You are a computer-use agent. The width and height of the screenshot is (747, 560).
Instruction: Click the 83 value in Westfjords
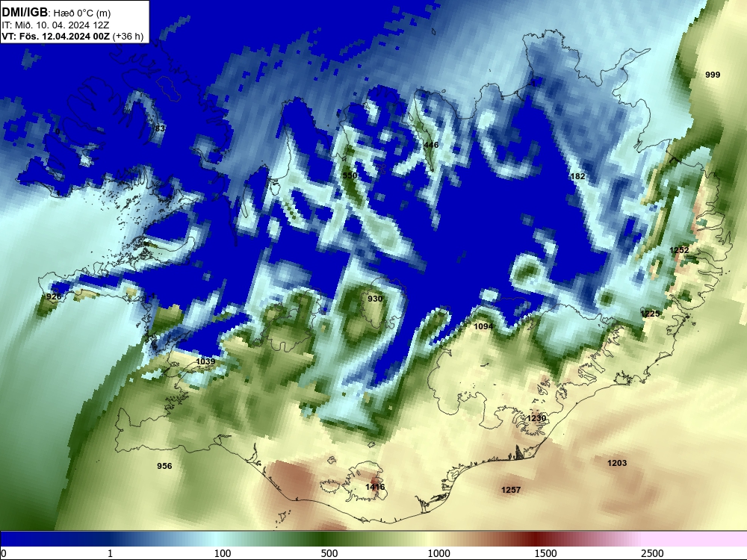point(160,128)
